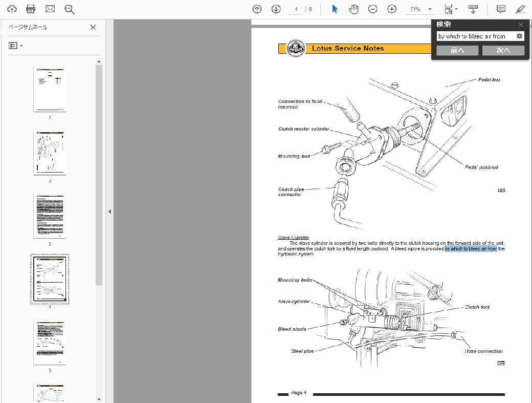The image size is (532, 403).
Task: Print the document with printer icon
Action: (x=31, y=9)
